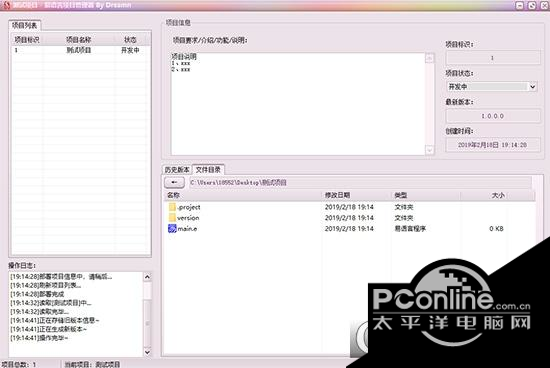Click the maximize/restore window button
The width and height of the screenshot is (550, 368).
(532, 5)
